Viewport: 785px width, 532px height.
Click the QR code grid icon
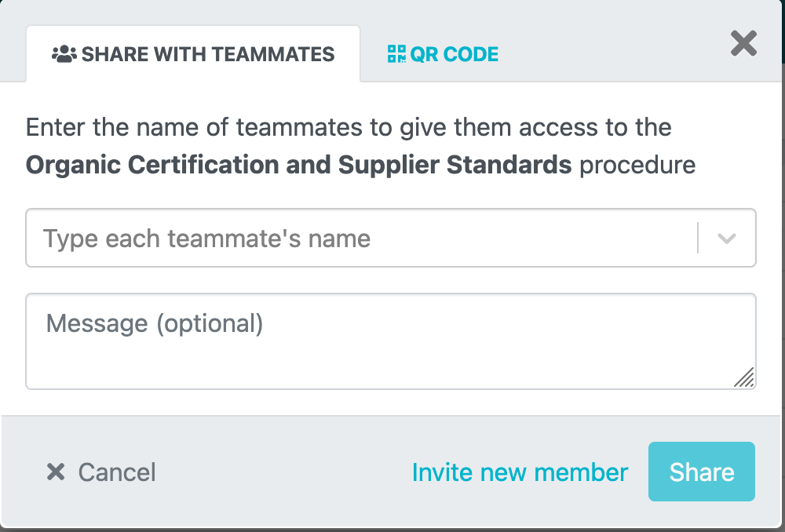coord(396,54)
